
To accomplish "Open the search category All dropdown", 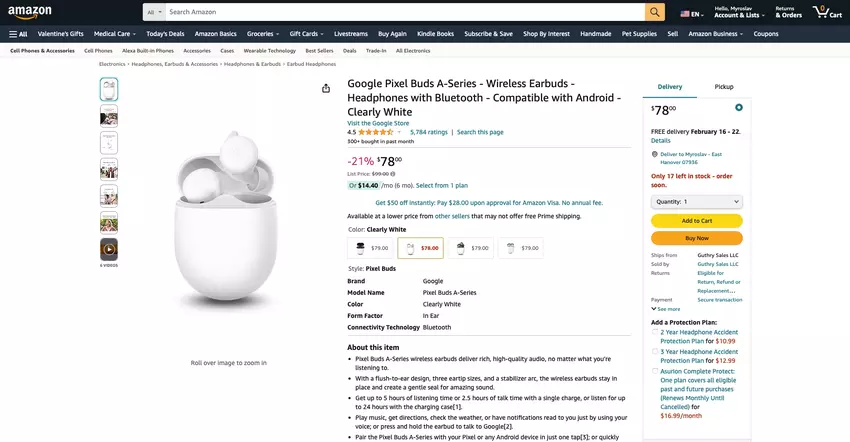I will pyautogui.click(x=154, y=12).
